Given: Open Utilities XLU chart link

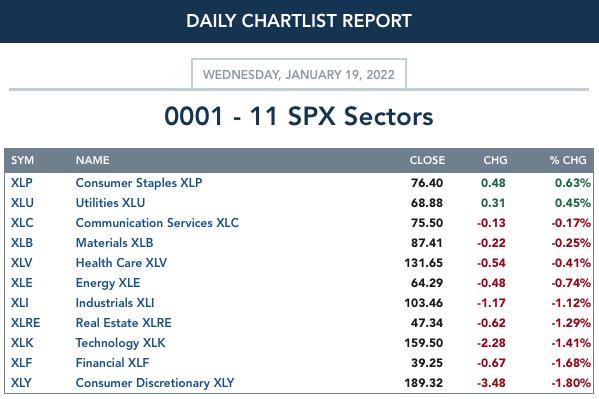Looking at the screenshot, I should coord(110,203).
